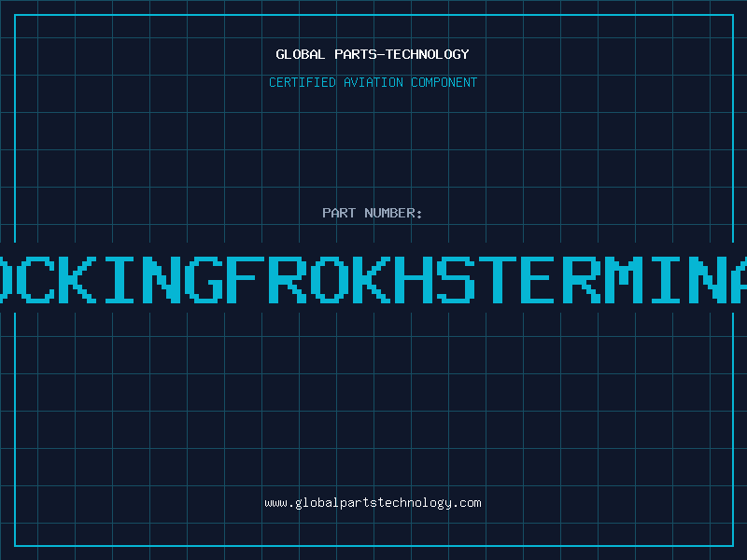The width and height of the screenshot is (747, 560).
Task: Click the PART NUMBER: label
Action: [373, 213]
